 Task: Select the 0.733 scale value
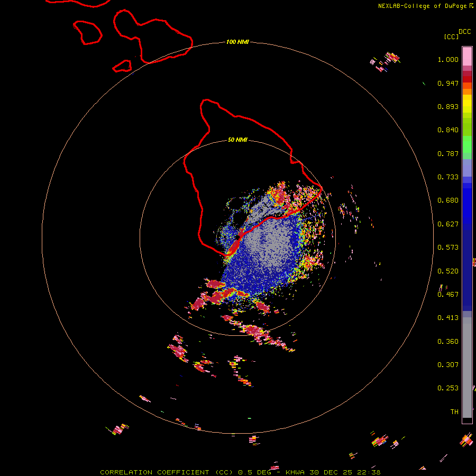tap(448, 177)
